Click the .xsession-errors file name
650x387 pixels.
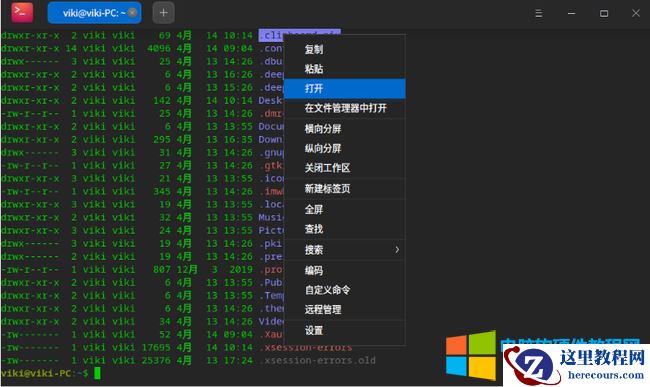tap(306, 348)
